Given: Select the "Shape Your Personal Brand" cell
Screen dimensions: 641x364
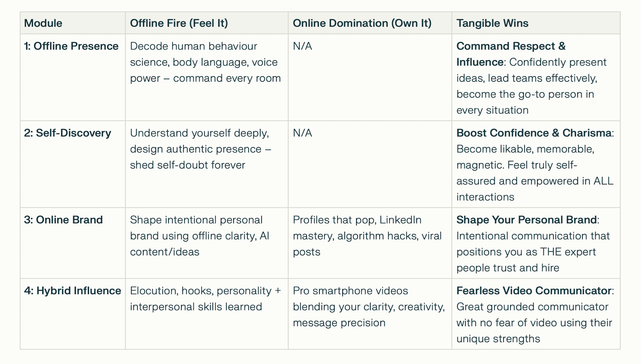Looking at the screenshot, I should tap(533, 244).
